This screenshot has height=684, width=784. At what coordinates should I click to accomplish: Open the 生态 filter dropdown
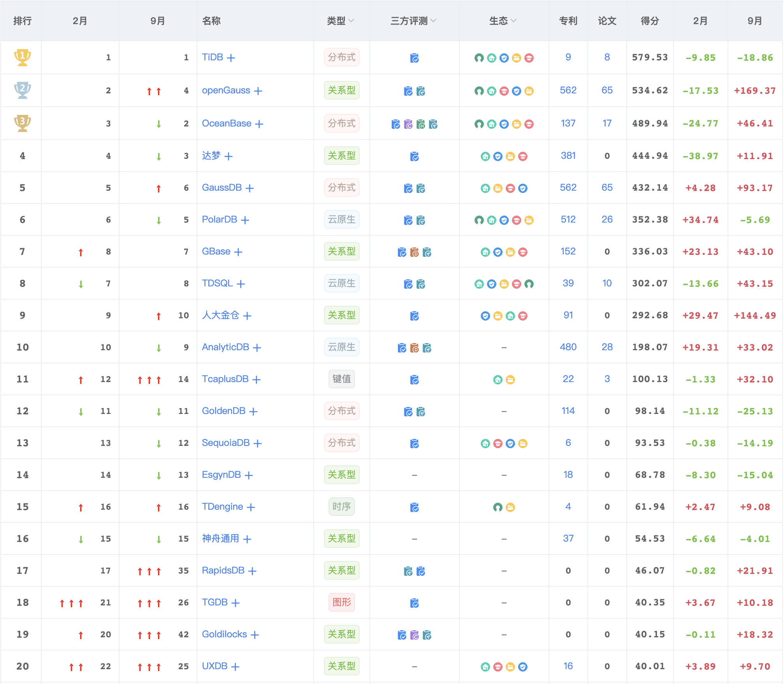point(503,21)
